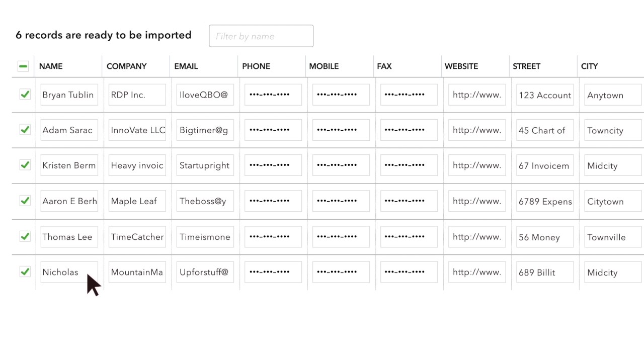The image size is (644, 362).
Task: Click the NAME column header
Action: tap(51, 66)
